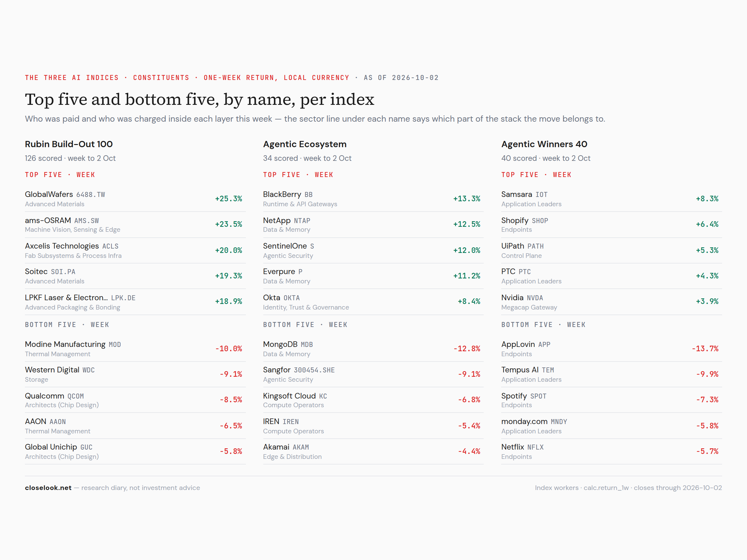Image resolution: width=747 pixels, height=560 pixels.
Task: Select the Western Digital WDC Storage row
Action: click(x=135, y=374)
